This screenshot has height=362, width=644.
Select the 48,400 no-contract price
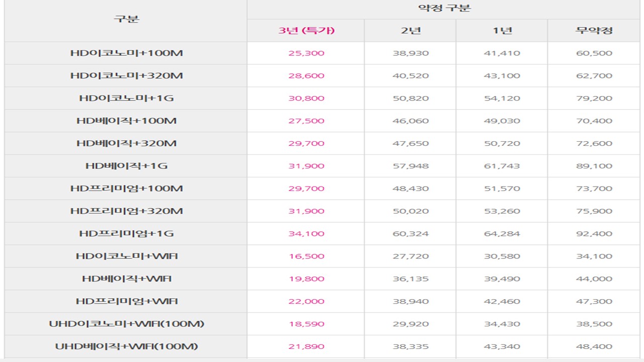(594, 347)
